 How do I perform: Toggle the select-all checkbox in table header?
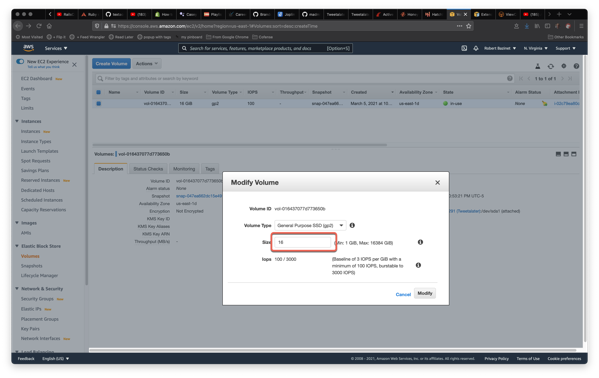(99, 92)
